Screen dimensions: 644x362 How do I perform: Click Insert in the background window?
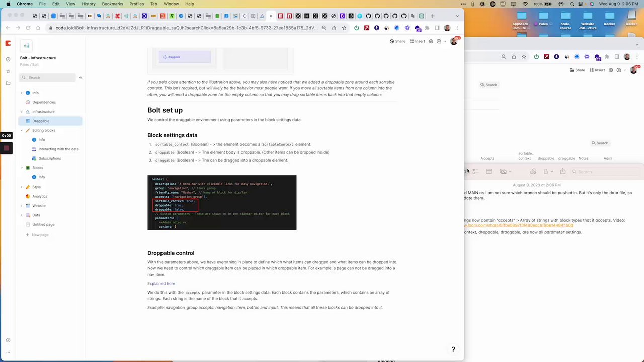pyautogui.click(x=597, y=70)
